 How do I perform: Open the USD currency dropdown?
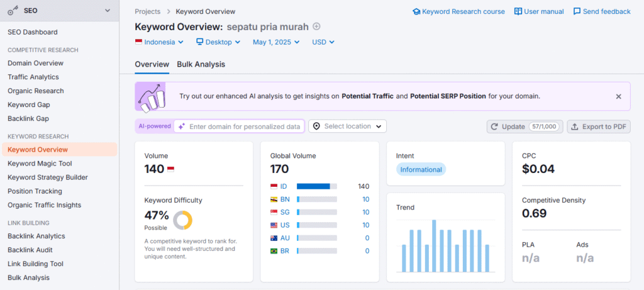323,42
